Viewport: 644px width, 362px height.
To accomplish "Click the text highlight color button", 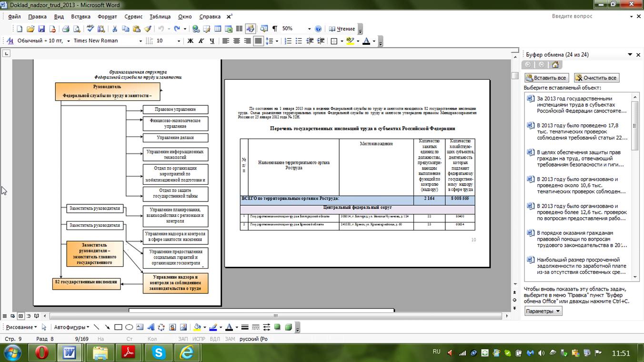I will 350,41.
